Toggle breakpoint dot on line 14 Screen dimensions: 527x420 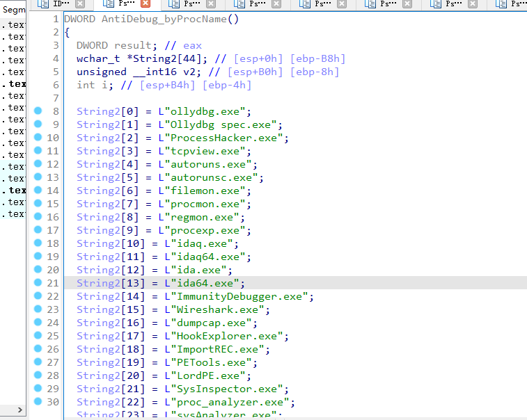(x=38, y=190)
